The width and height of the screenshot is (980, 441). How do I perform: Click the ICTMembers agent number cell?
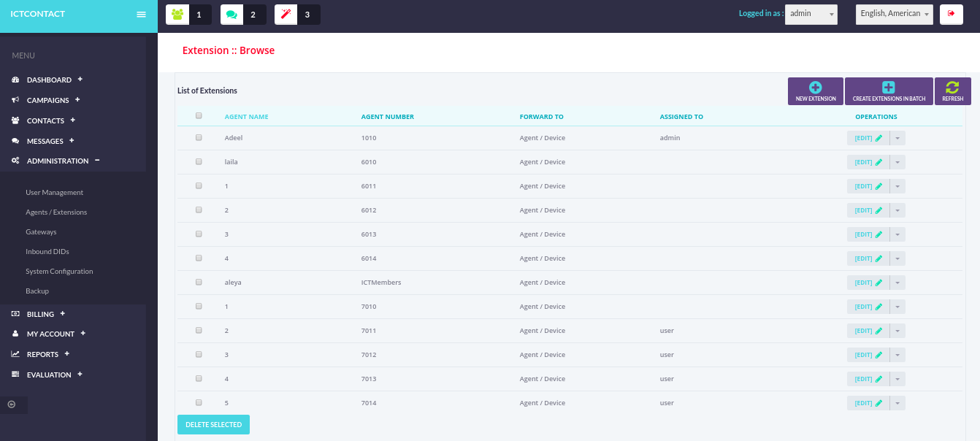point(381,283)
